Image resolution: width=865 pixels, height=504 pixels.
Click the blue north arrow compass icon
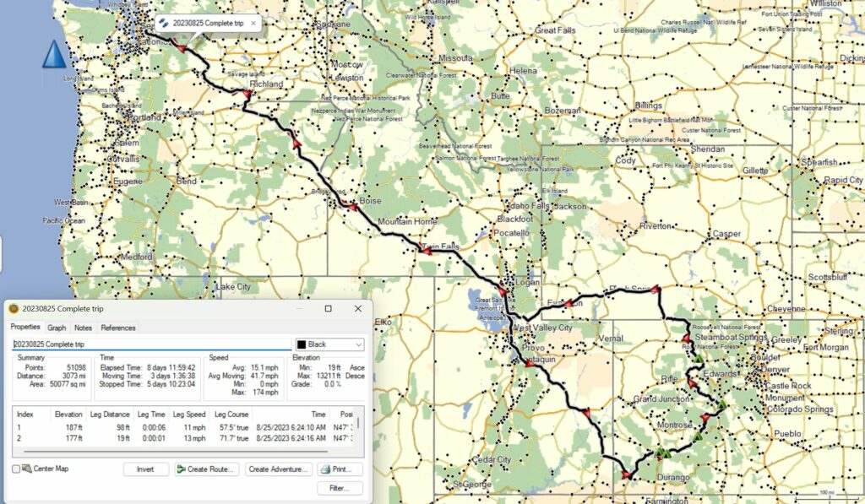tap(54, 54)
